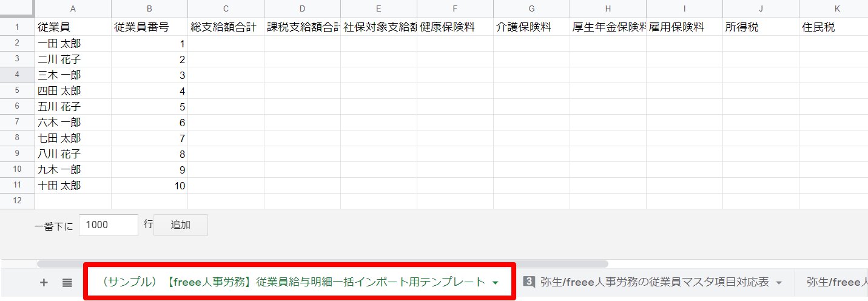Add a new sheet with plus icon
The width and height of the screenshot is (868, 301).
44,282
